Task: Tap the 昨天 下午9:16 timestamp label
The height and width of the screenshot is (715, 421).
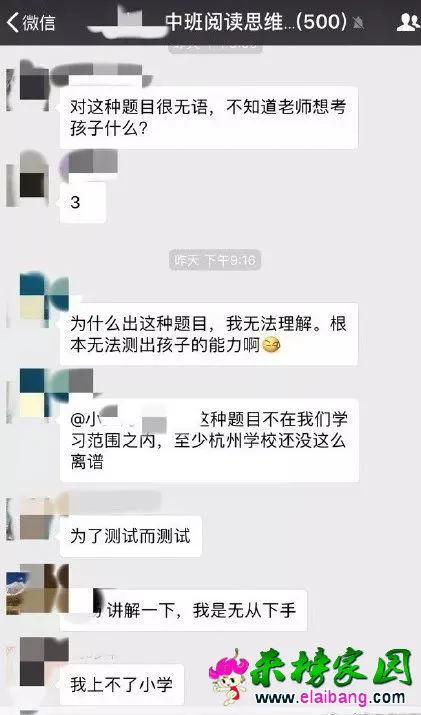Action: coord(215,260)
